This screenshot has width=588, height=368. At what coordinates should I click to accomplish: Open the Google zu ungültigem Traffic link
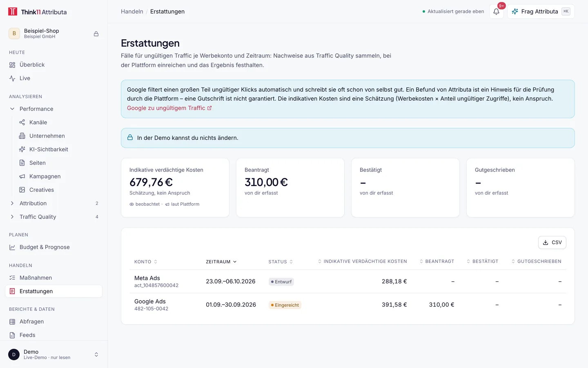pos(169,108)
